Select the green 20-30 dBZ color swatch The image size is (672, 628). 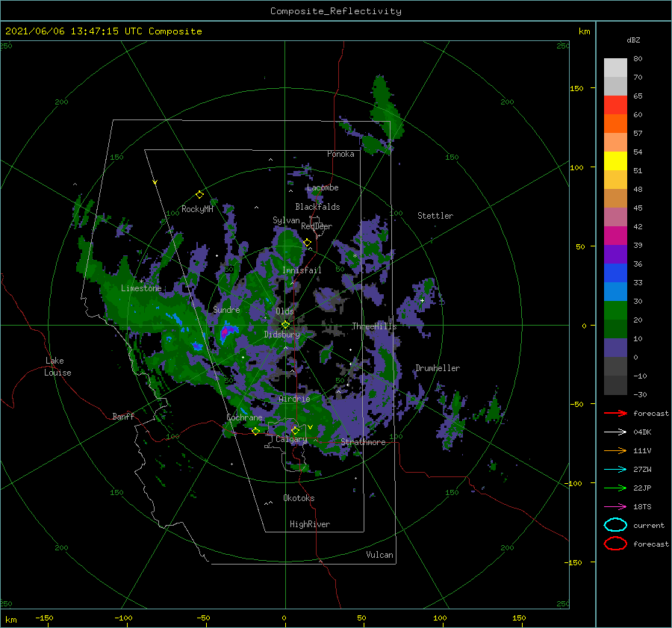(615, 311)
